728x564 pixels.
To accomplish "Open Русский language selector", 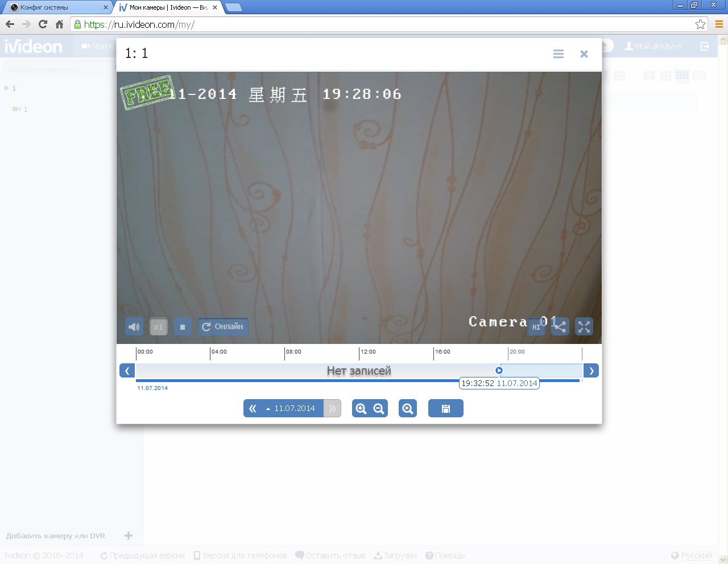I will [692, 555].
